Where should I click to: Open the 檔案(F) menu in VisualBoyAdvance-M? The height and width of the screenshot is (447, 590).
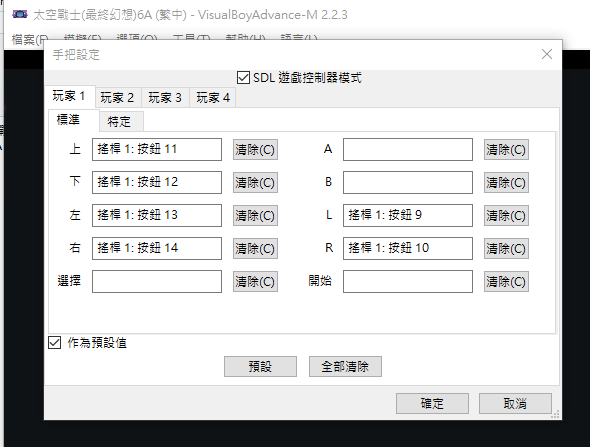[x=30, y=39]
